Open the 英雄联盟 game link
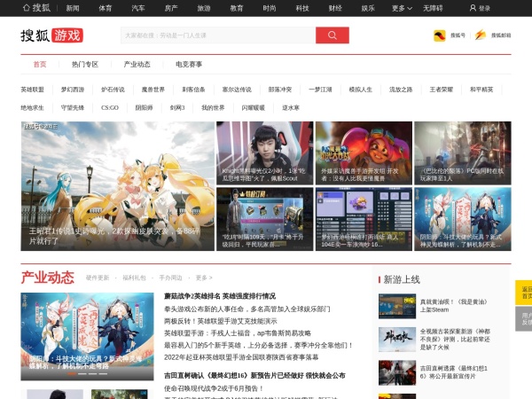Viewport: 532px width, 399px height. coord(32,90)
